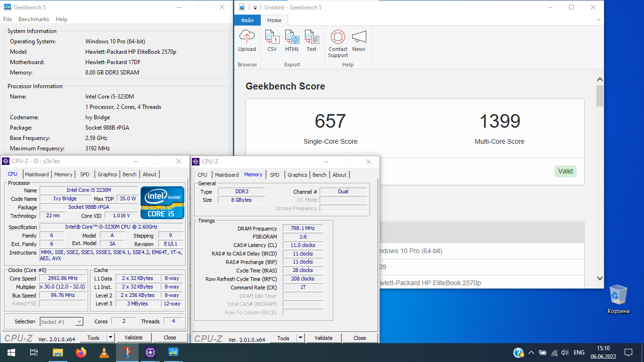
Task: Open File Explorer from the taskbar
Action: point(58,352)
